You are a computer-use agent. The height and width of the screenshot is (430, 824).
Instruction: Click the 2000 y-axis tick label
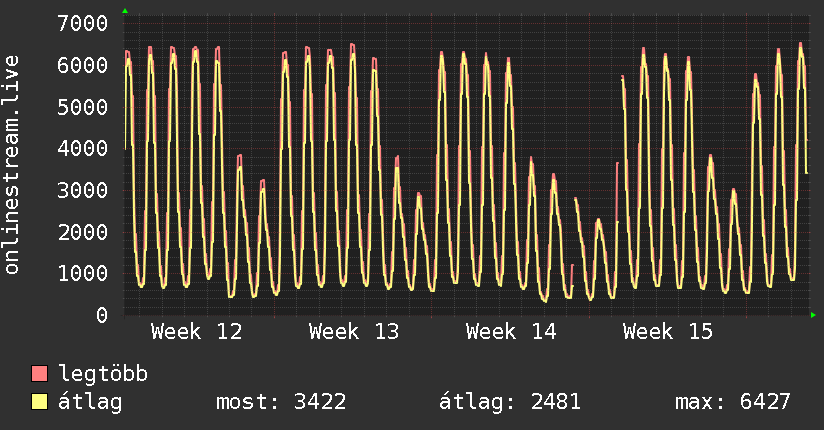pos(83,232)
